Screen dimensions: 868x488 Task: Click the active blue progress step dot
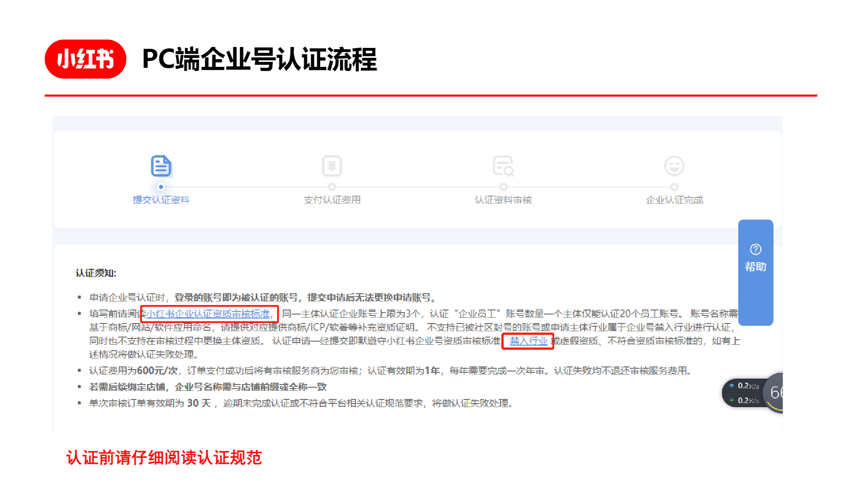pos(161,187)
